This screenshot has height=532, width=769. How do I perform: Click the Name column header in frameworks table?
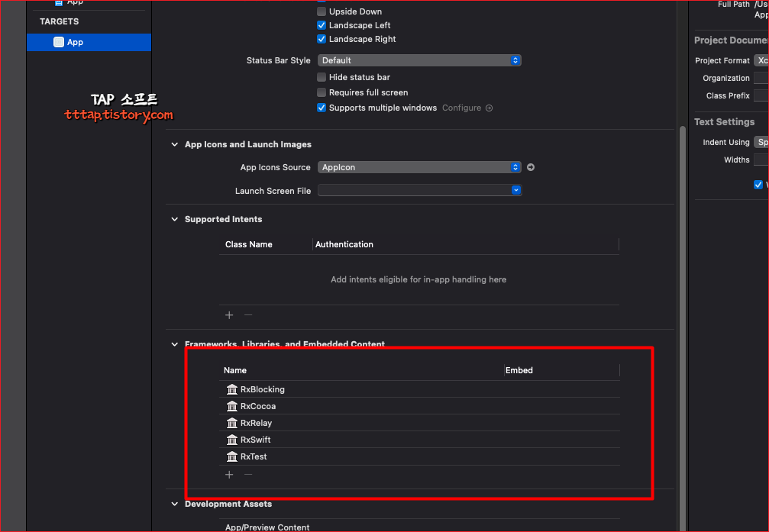pyautogui.click(x=235, y=370)
